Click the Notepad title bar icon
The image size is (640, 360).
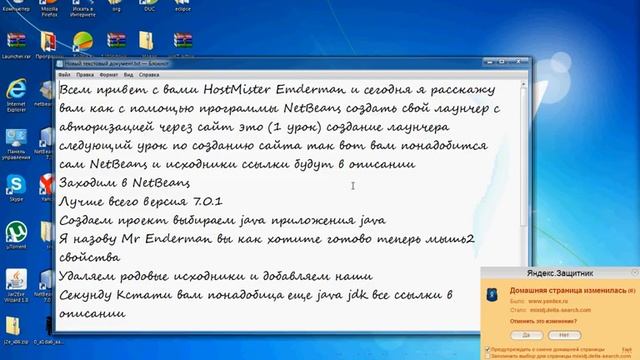tap(60, 64)
